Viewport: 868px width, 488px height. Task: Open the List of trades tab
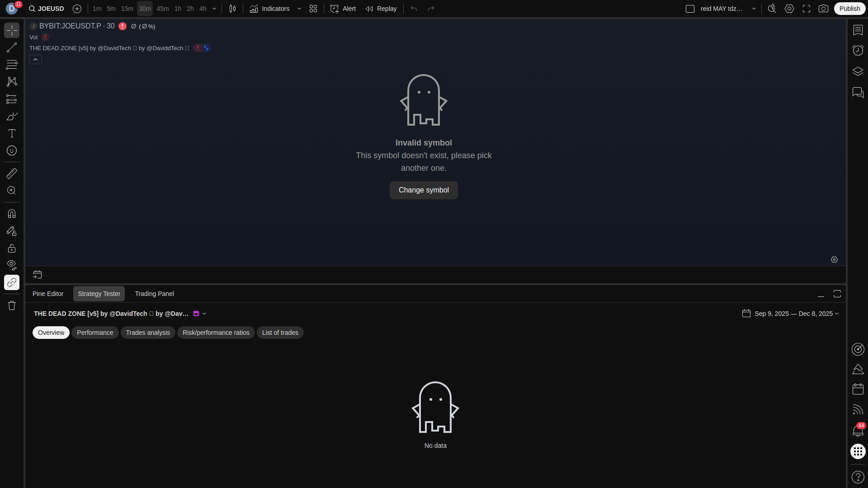coord(280,333)
